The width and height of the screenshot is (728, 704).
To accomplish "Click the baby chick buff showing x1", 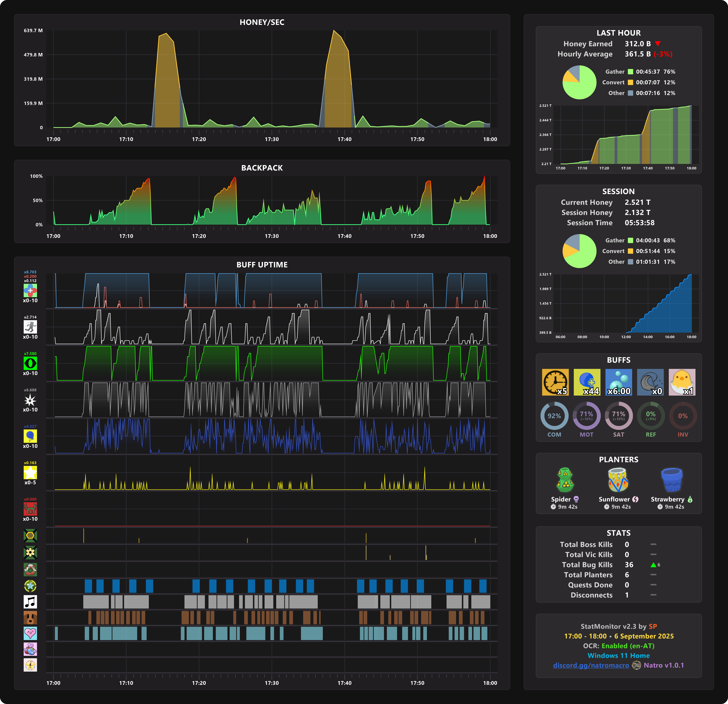I will coord(682,382).
